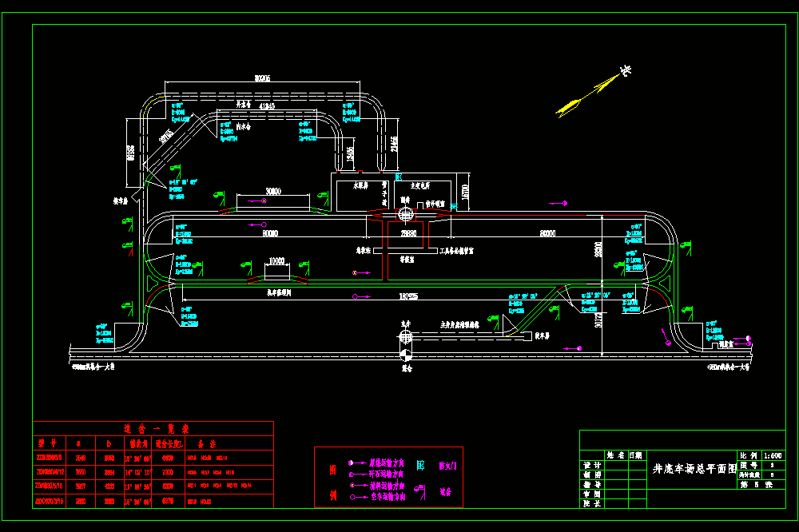Click the 道岔一览表 table title

click(x=156, y=428)
